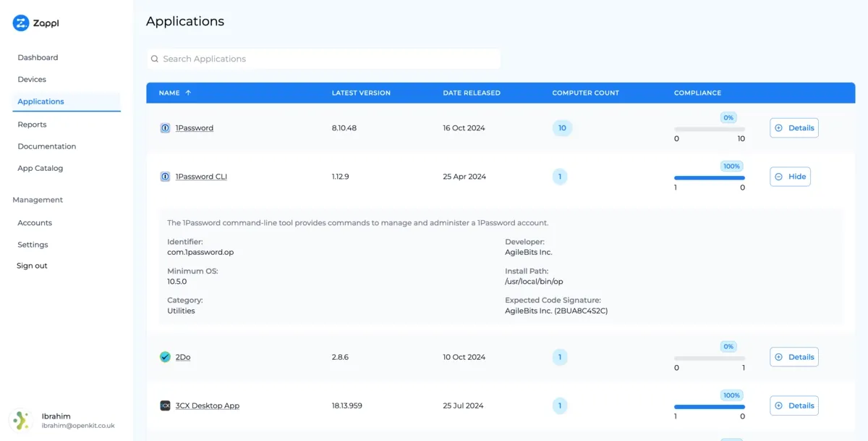Expand details for the 3CX Desktop App

(793, 405)
